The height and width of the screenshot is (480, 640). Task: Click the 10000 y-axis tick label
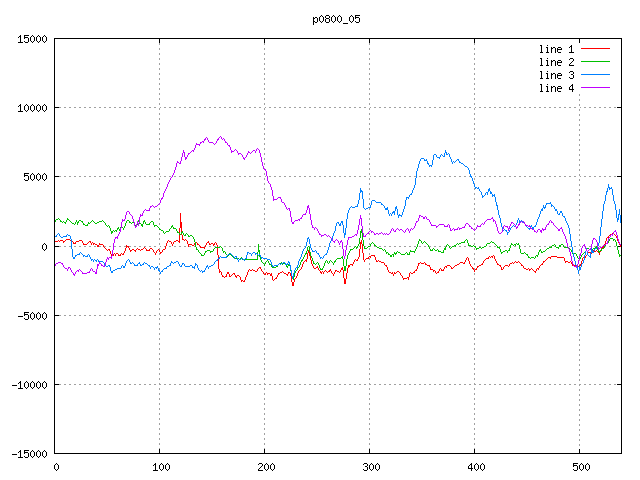pyautogui.click(x=32, y=108)
